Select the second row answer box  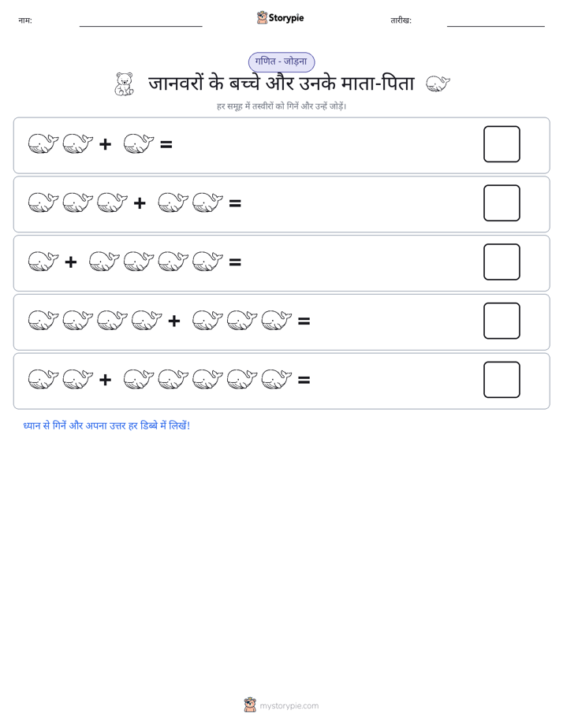(x=501, y=203)
